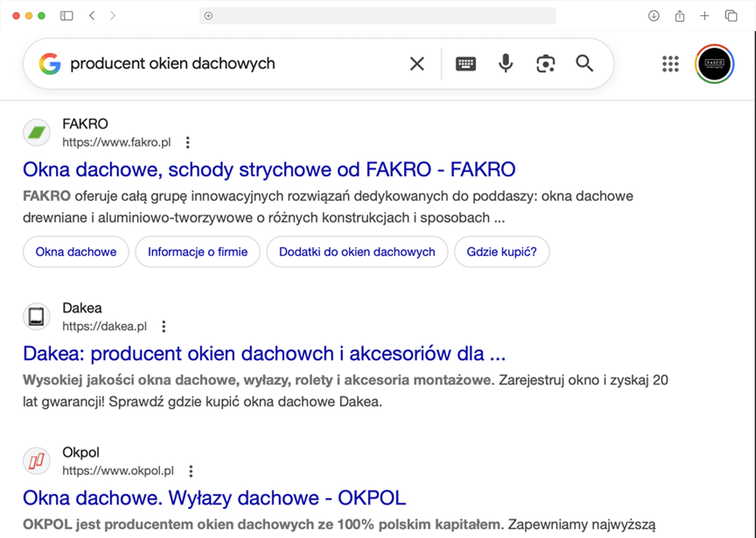This screenshot has height=538, width=756.
Task: Open the Safari share icon
Action: (x=680, y=16)
